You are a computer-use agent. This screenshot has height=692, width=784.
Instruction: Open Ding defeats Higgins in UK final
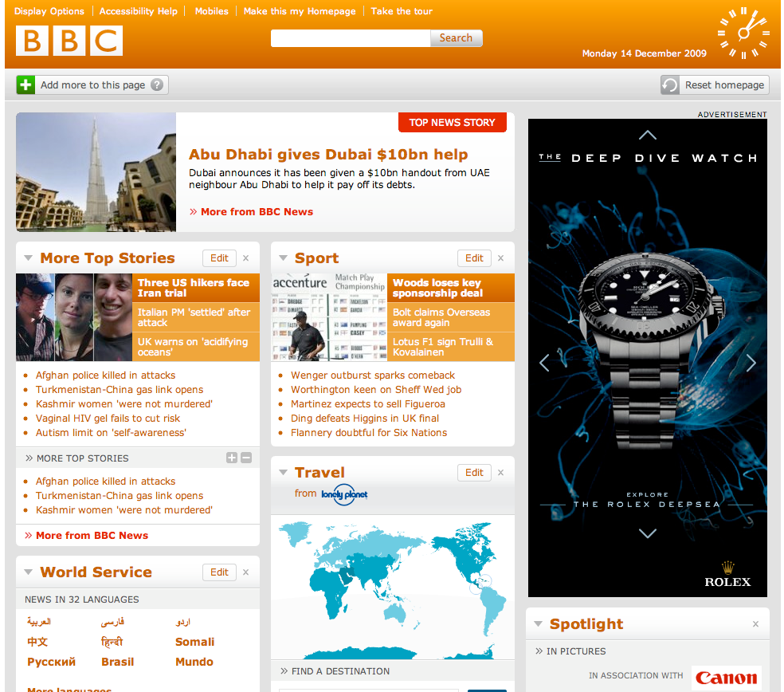(x=365, y=419)
